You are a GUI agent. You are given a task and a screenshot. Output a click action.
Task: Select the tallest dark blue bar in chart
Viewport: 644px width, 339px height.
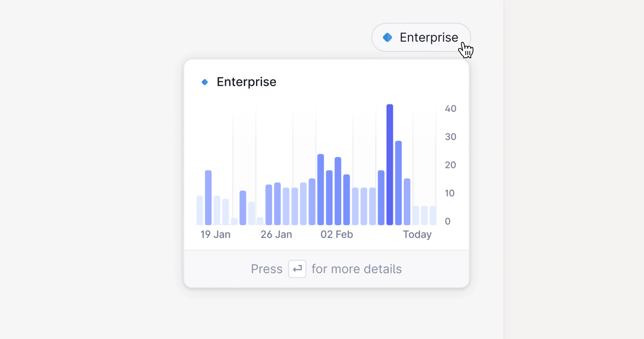tap(390, 165)
